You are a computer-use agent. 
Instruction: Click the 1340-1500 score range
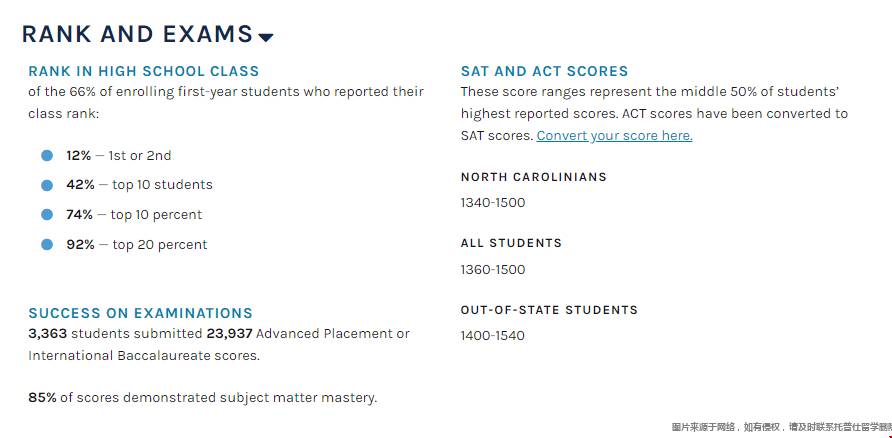coord(492,203)
